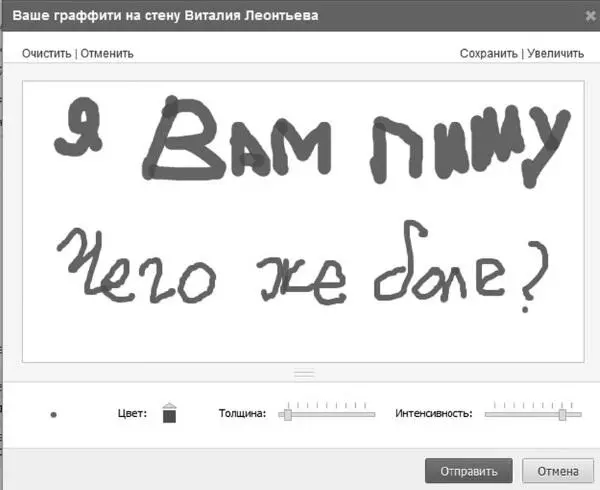Save the graffiti via Сохранить
Screen dimensions: 600x490
coord(488,54)
